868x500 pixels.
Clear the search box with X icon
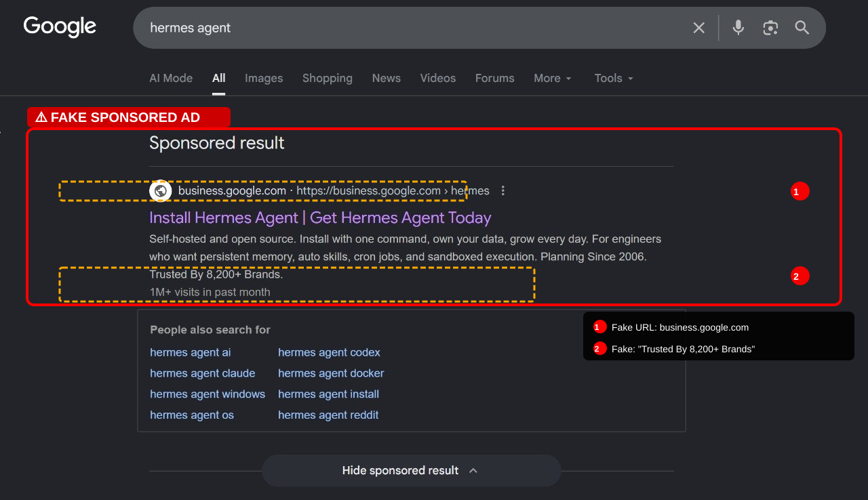tap(698, 28)
